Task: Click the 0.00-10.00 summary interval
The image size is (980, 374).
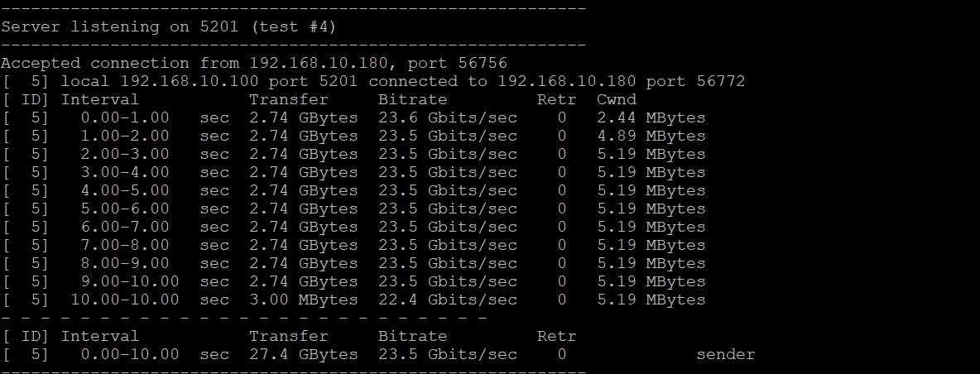Action: tap(129, 354)
